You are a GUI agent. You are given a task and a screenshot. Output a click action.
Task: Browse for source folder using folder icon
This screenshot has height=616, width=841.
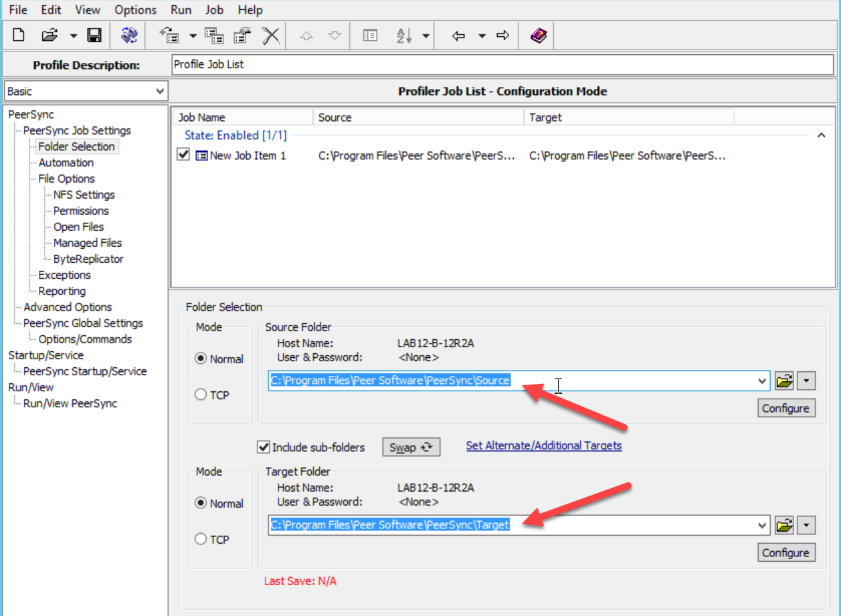click(784, 381)
